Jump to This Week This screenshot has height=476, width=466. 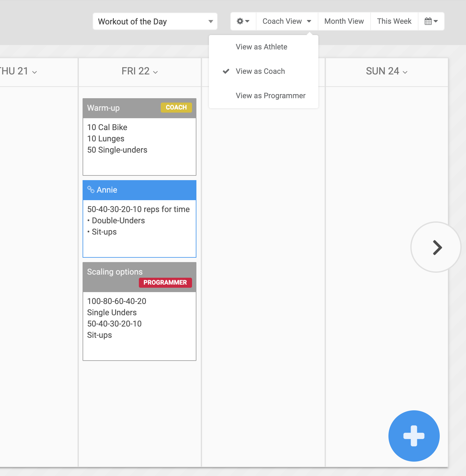click(394, 21)
